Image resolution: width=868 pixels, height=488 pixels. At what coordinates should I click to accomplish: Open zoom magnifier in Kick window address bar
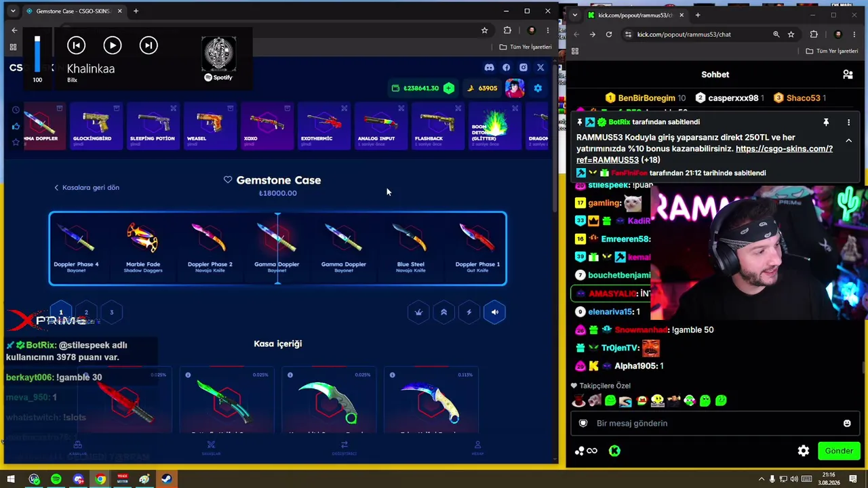[776, 35]
